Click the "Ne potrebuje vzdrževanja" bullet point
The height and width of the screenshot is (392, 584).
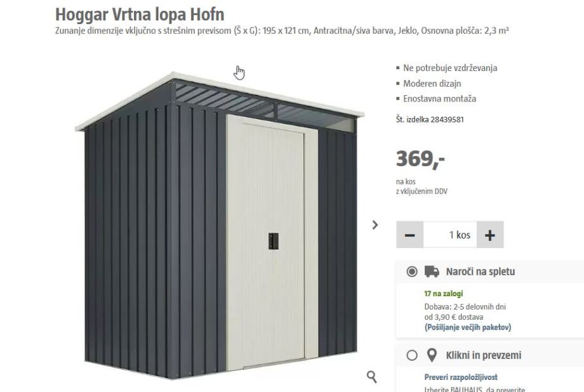[x=450, y=68]
